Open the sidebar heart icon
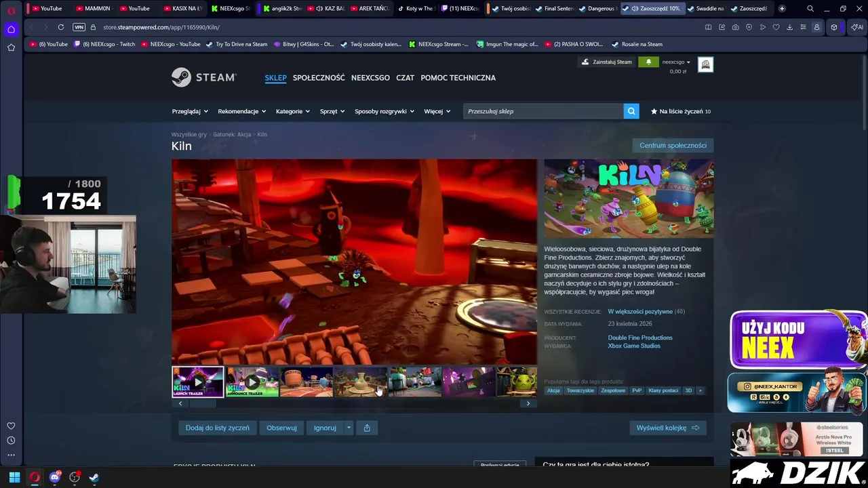This screenshot has width=868, height=488. [x=11, y=426]
